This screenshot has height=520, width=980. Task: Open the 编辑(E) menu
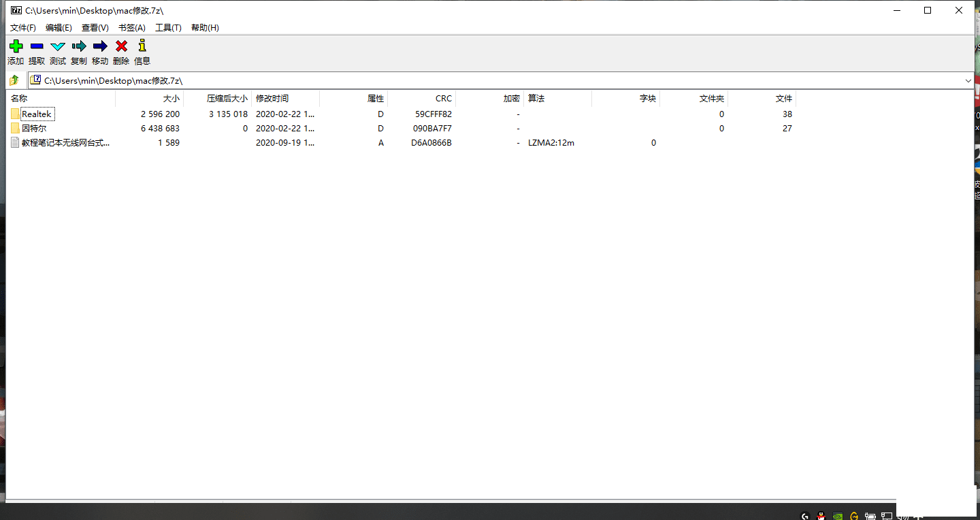coord(59,28)
